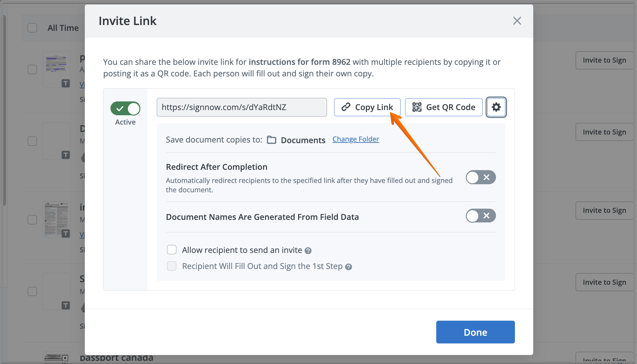Screen dimensions: 637x364
Task: Click the Documents folder icon
Action: click(272, 140)
